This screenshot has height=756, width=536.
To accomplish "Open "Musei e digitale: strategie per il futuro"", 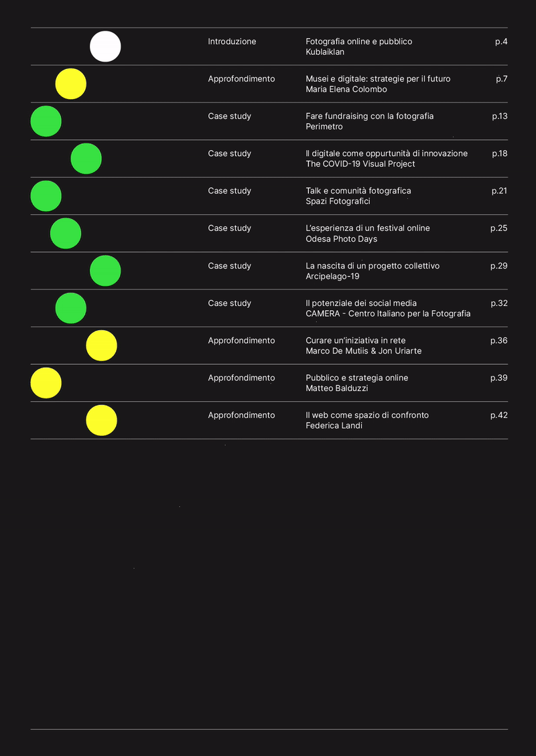I will click(378, 79).
